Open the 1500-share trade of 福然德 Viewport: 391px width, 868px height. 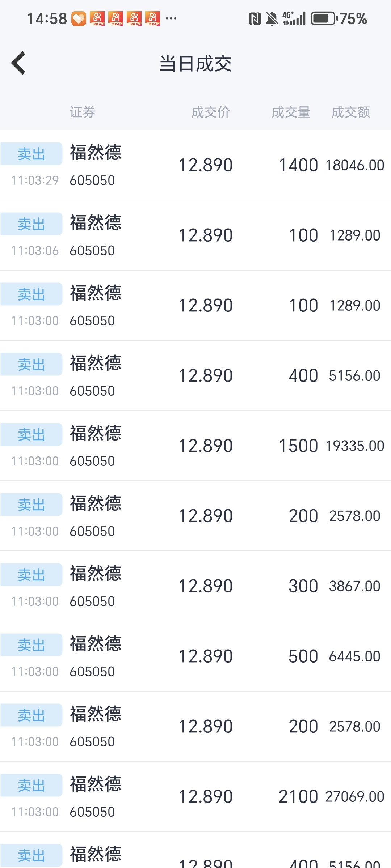click(x=195, y=446)
